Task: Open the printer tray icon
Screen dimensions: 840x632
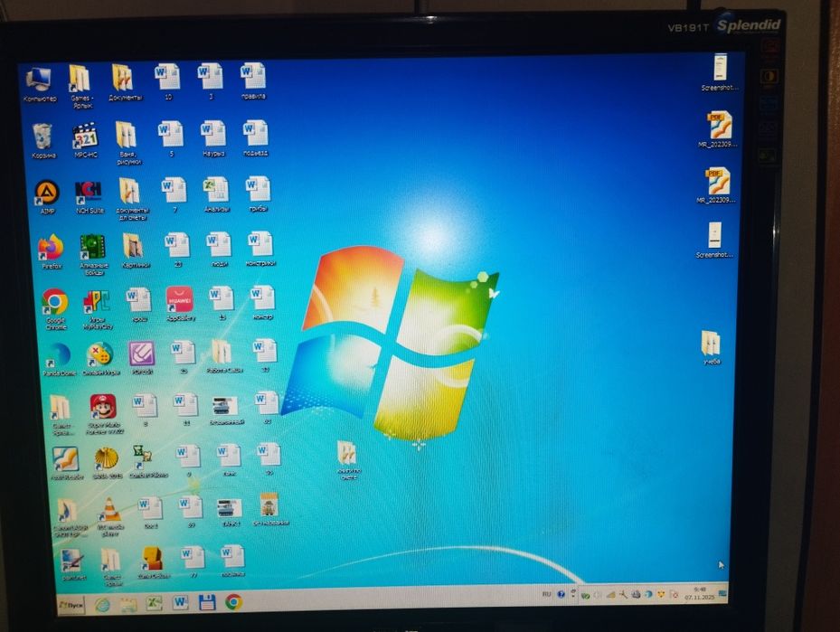Action: 636,595
